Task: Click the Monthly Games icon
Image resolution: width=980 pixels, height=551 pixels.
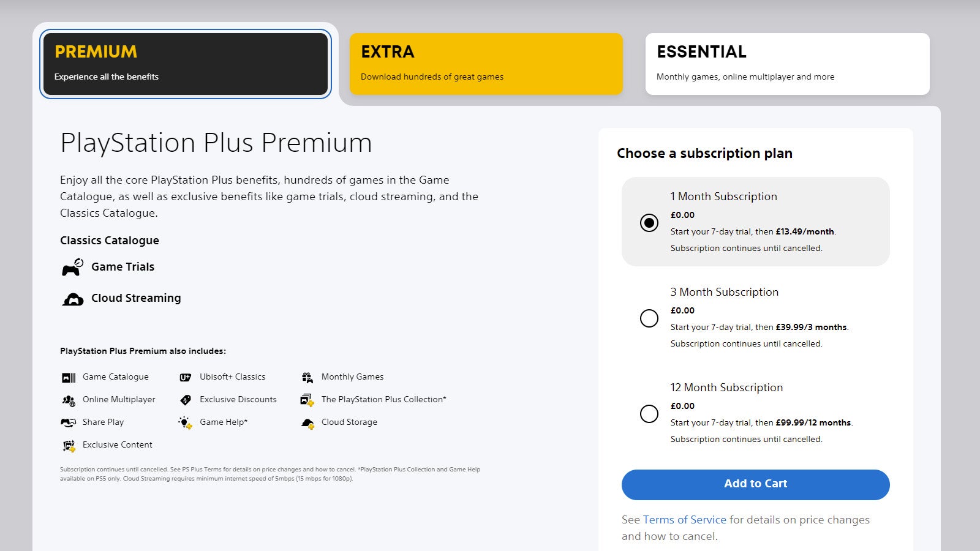Action: [x=307, y=377]
